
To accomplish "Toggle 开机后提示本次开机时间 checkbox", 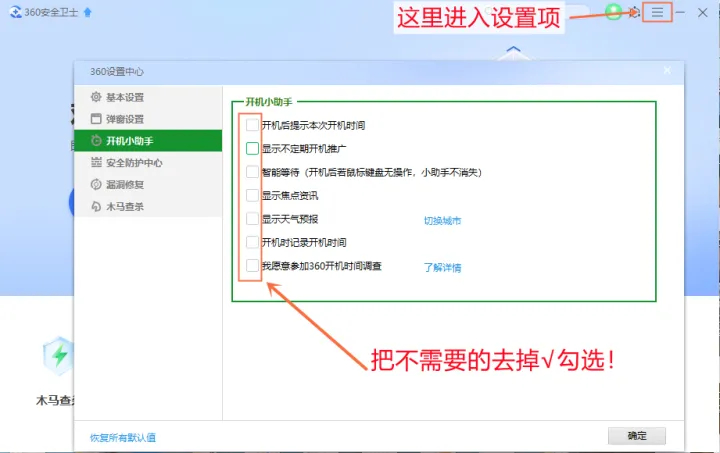I will 252,125.
